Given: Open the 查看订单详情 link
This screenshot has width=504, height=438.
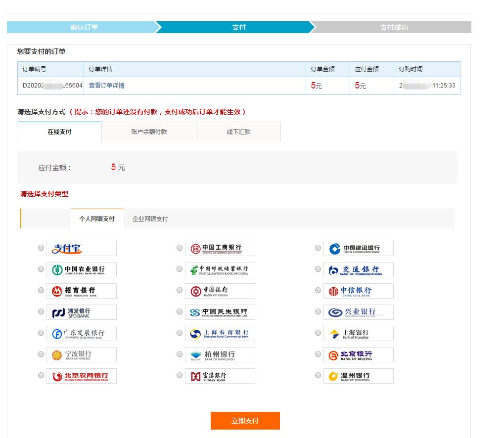Looking at the screenshot, I should [x=106, y=86].
